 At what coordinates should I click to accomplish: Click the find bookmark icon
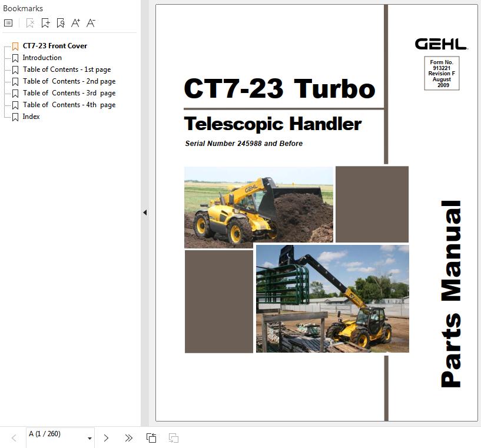(x=61, y=23)
